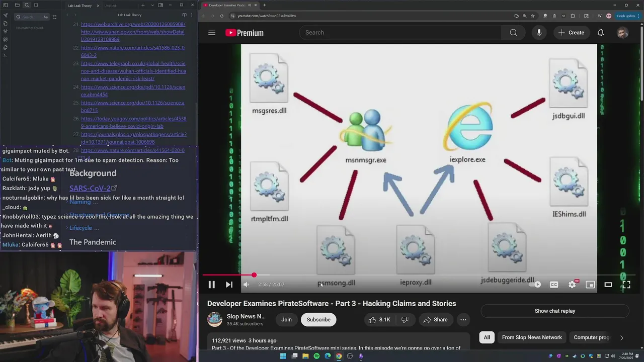Share the video
This screenshot has width=644, height=362.
(435, 320)
